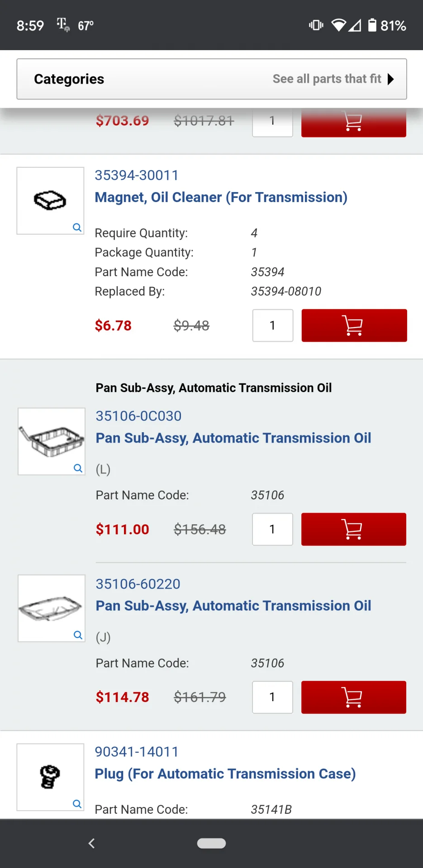Add Magnet Oil Cleaner 35394-30011 to cart

pos(354,325)
